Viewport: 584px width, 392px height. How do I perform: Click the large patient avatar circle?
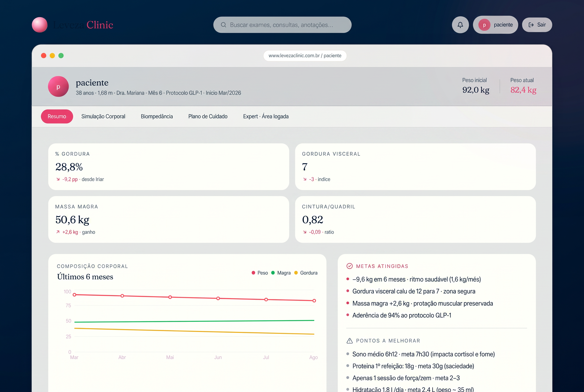[x=58, y=86]
